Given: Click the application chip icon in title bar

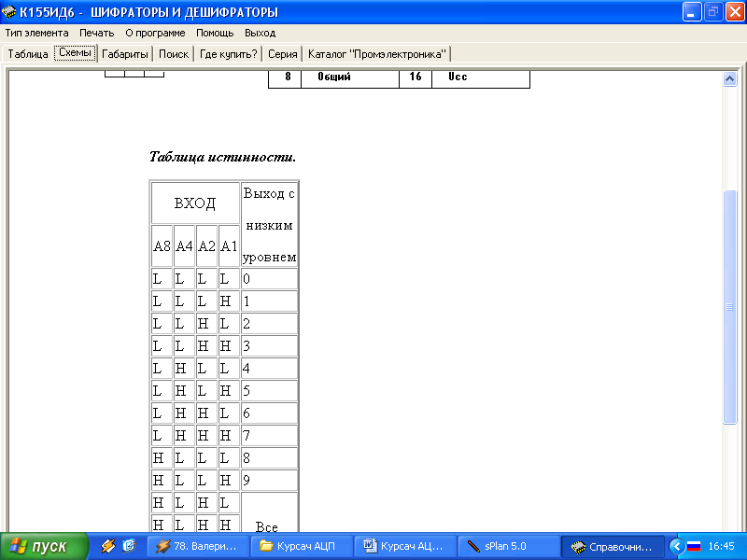Looking at the screenshot, I should [8, 11].
